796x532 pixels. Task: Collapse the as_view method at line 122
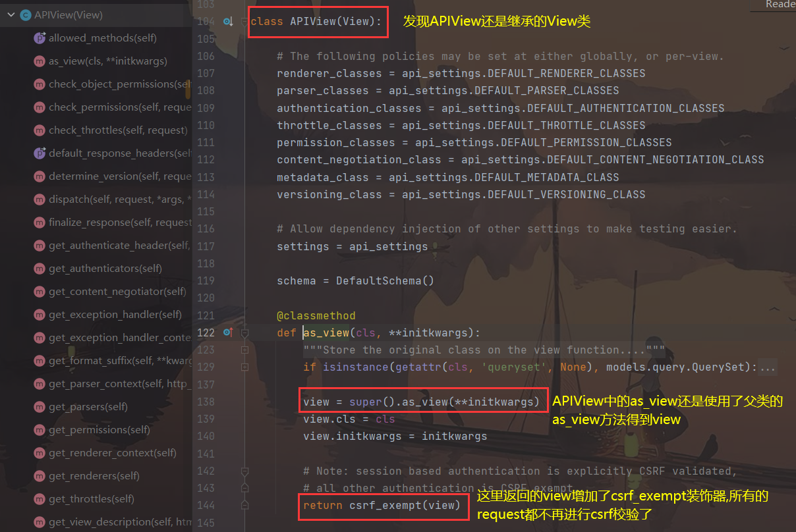click(x=244, y=332)
